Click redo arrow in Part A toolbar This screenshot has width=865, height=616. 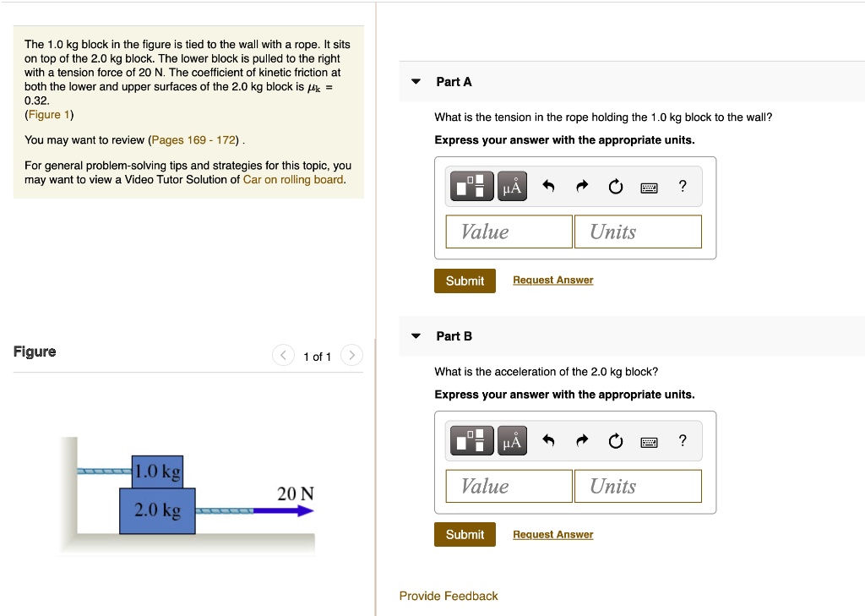pyautogui.click(x=582, y=186)
